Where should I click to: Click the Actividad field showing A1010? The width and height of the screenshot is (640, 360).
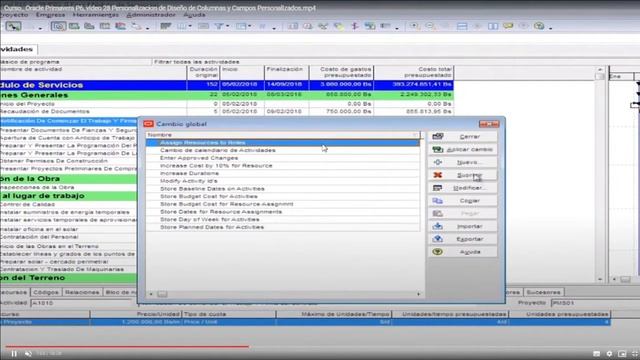coord(81,303)
